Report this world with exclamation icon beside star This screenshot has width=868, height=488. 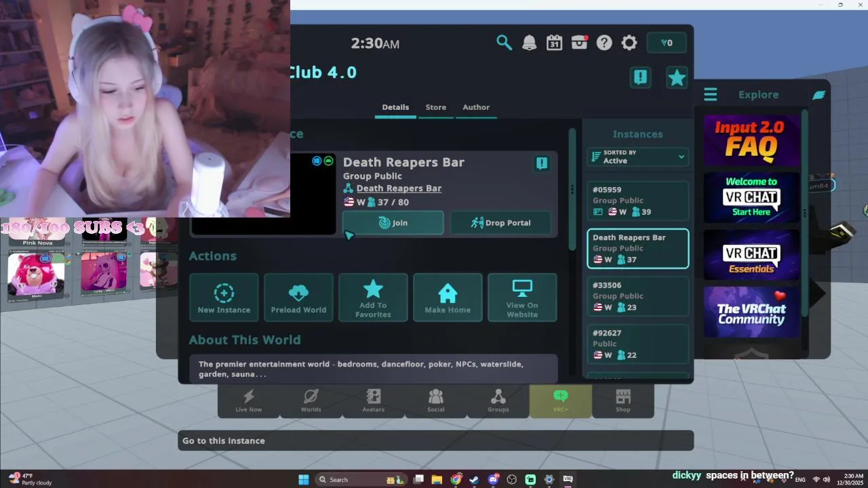pyautogui.click(x=640, y=77)
